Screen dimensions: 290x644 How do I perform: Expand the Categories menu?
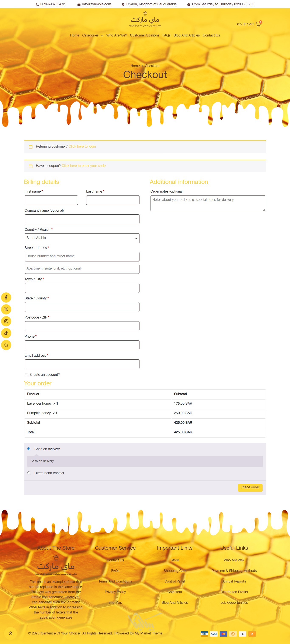[x=92, y=35]
